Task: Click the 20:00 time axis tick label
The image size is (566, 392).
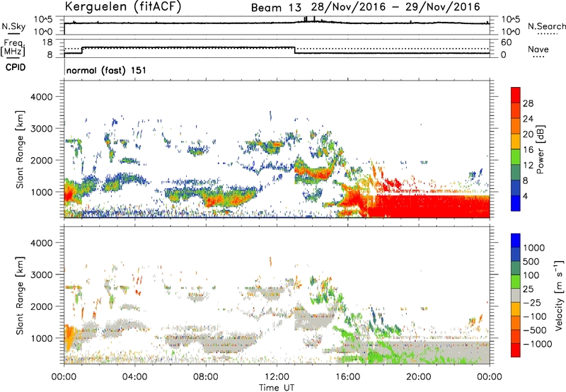Action: click(x=418, y=377)
